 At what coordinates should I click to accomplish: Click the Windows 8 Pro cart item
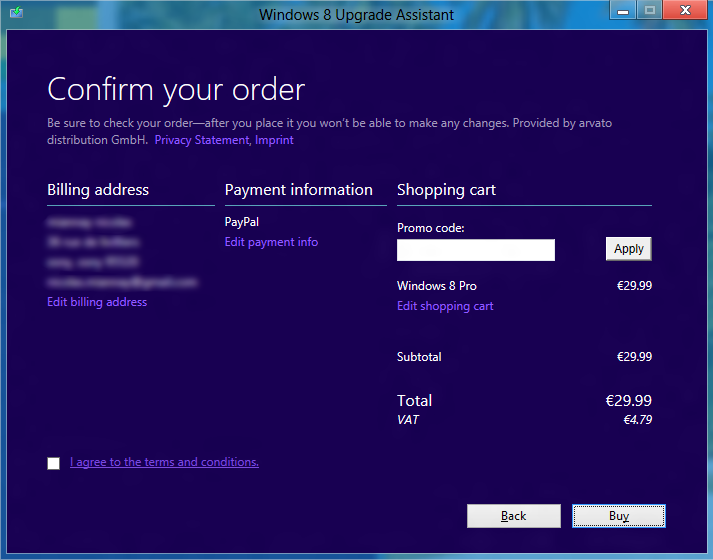pos(437,286)
